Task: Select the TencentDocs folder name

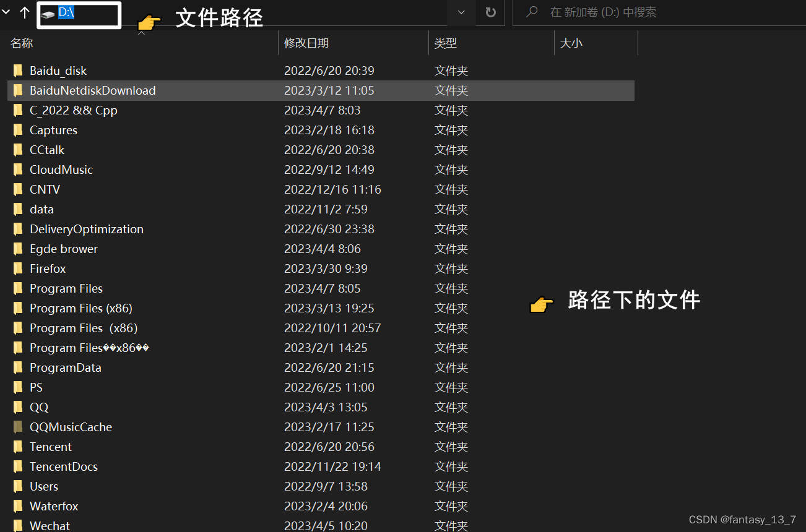Action: pos(64,466)
